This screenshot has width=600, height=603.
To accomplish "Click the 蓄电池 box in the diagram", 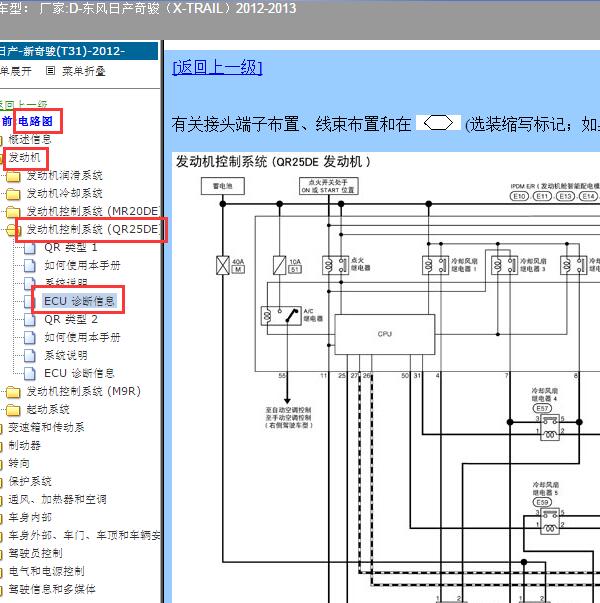I will 223,186.
